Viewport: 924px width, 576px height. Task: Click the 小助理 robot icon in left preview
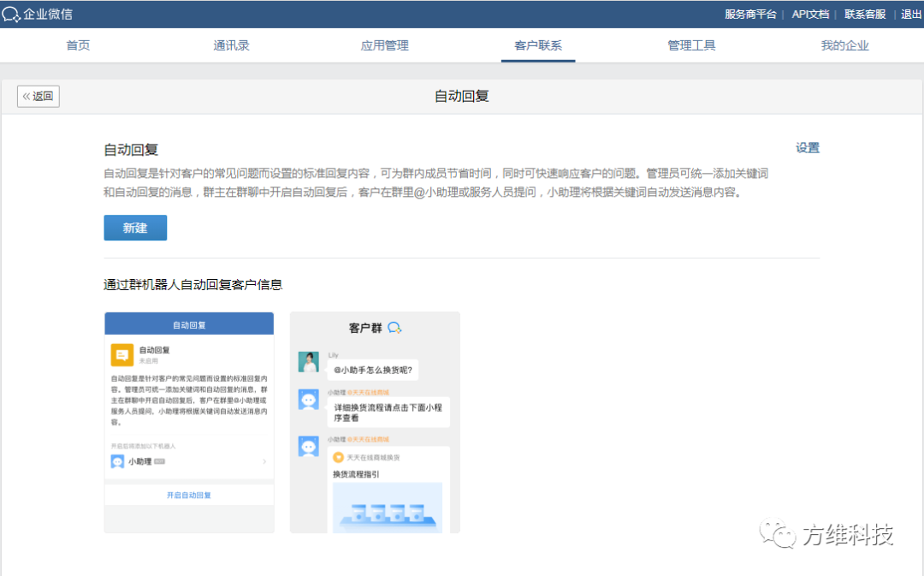(117, 461)
